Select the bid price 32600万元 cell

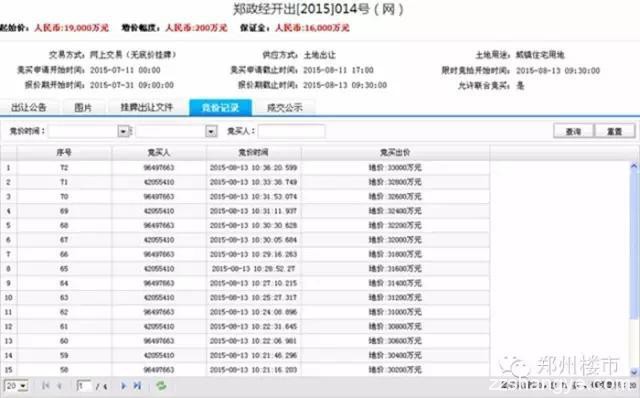[x=395, y=197]
